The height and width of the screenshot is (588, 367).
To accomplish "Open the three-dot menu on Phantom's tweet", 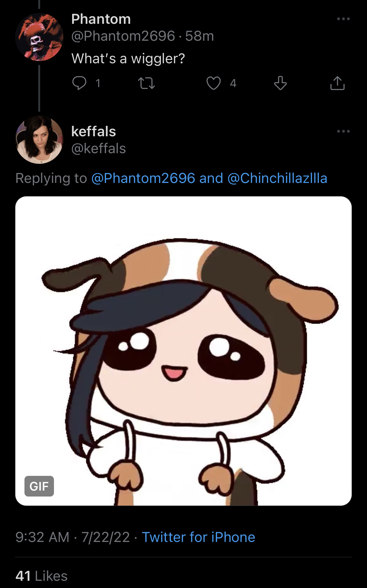I will tap(343, 19).
